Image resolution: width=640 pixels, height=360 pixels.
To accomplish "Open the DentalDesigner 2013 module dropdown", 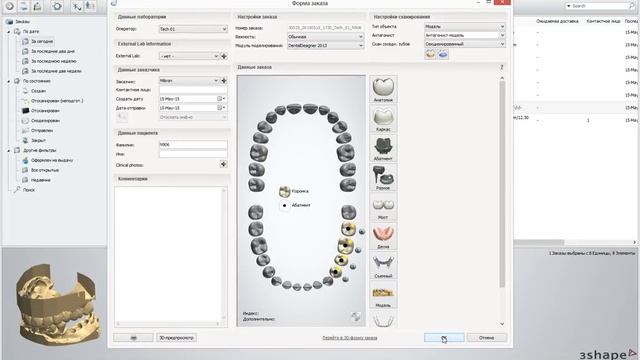I will 325,45.
